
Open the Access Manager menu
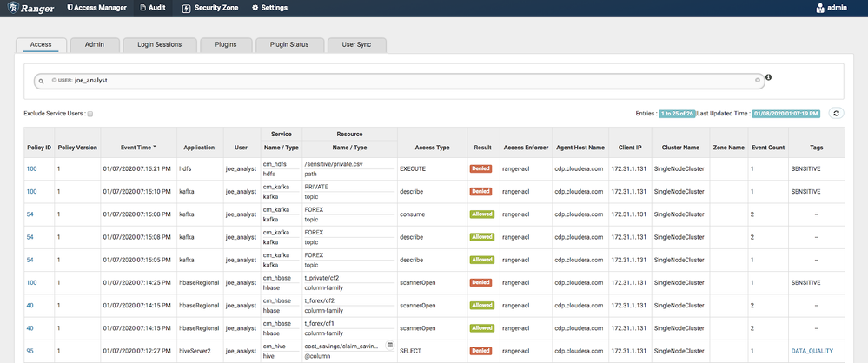click(x=96, y=8)
